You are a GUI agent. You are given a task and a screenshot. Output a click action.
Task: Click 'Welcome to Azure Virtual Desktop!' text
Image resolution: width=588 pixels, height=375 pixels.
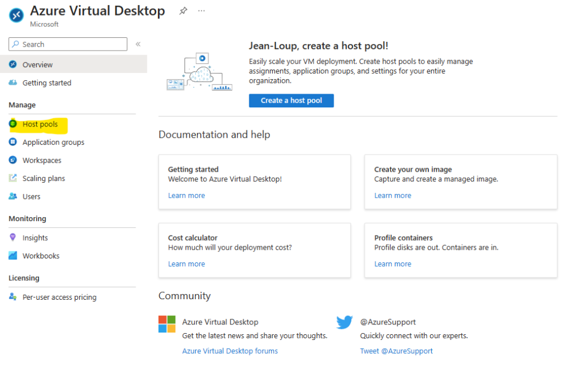point(225,179)
